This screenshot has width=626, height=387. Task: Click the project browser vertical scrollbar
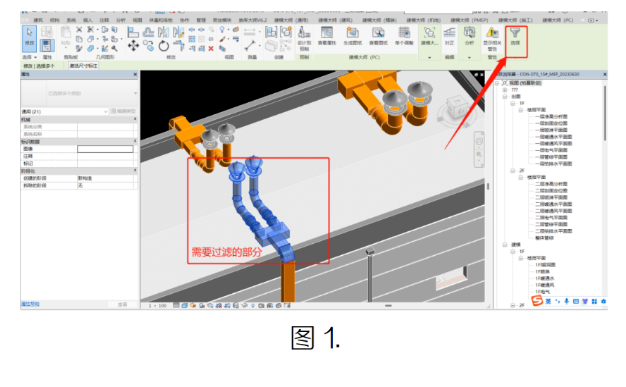(x=605, y=114)
